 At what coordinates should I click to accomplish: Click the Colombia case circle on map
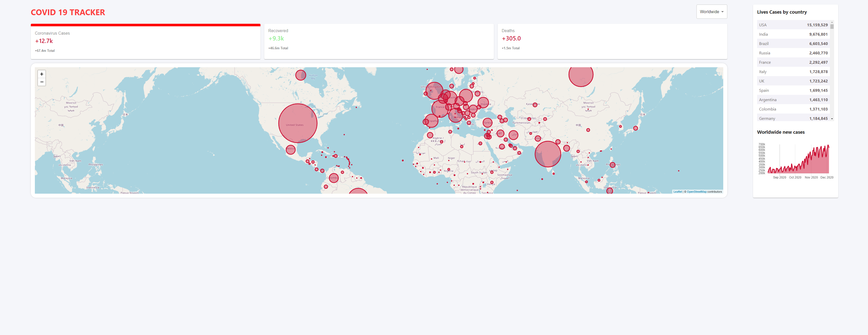[x=333, y=178]
